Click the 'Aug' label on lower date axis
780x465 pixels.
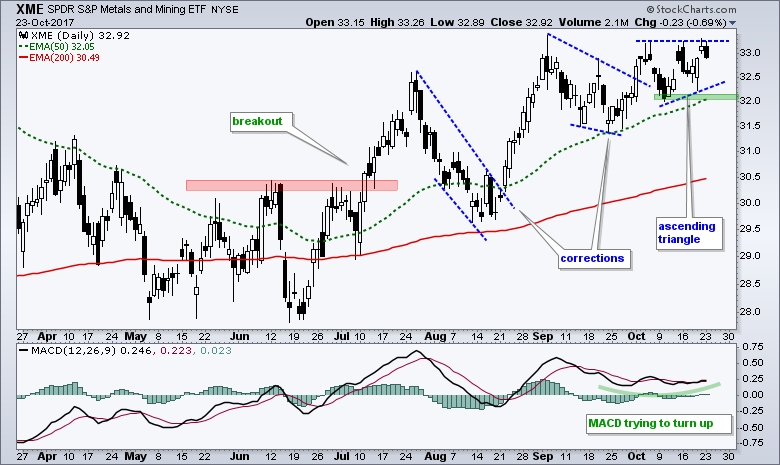[x=435, y=457]
